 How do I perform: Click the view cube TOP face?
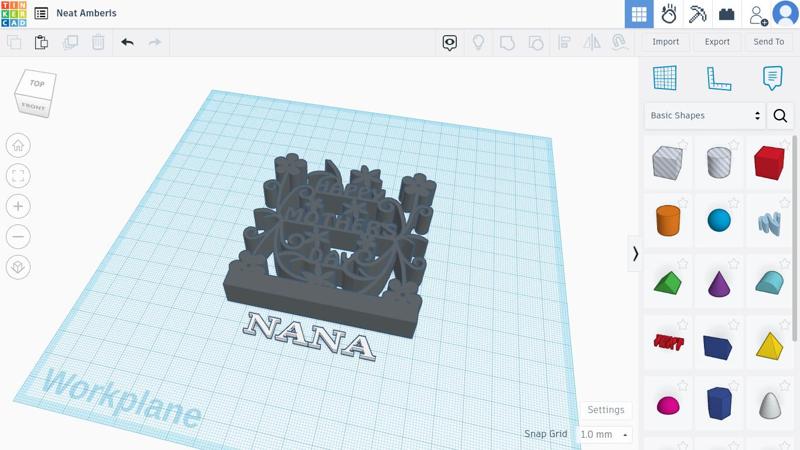(x=37, y=83)
